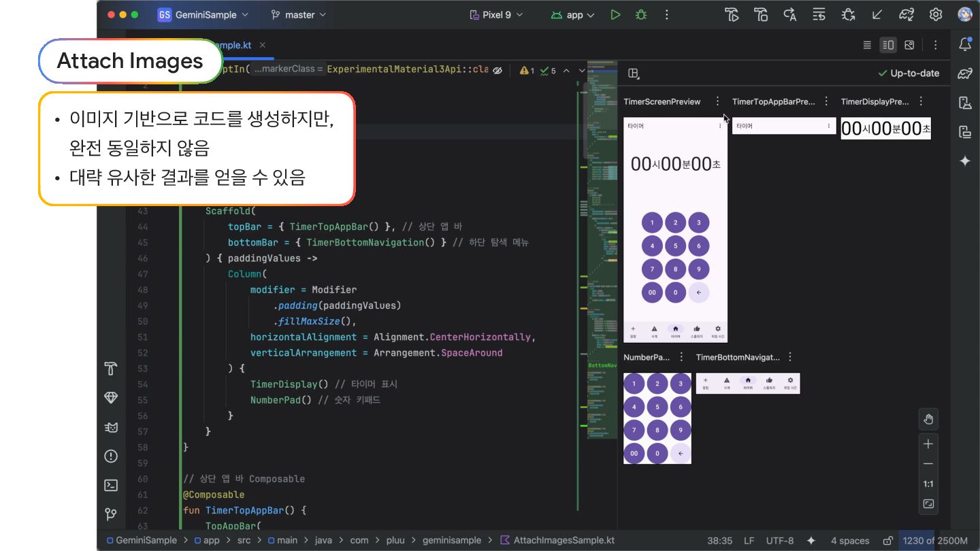Image resolution: width=980 pixels, height=551 pixels.
Task: Open the Logcat tool window
Action: (x=111, y=427)
